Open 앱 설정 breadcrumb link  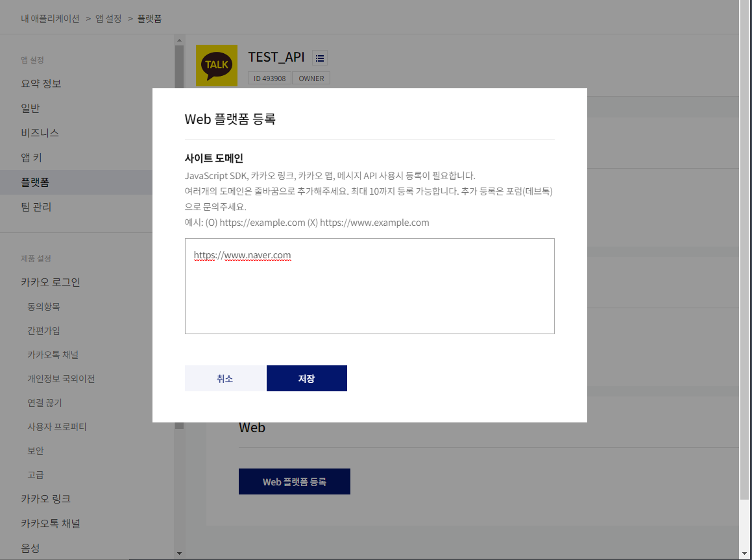click(x=108, y=19)
